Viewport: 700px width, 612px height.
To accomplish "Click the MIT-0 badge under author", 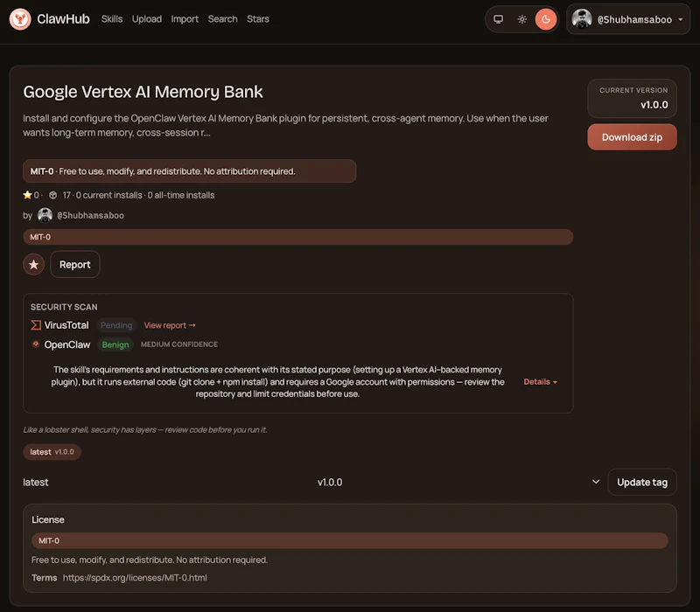I will pyautogui.click(x=297, y=237).
